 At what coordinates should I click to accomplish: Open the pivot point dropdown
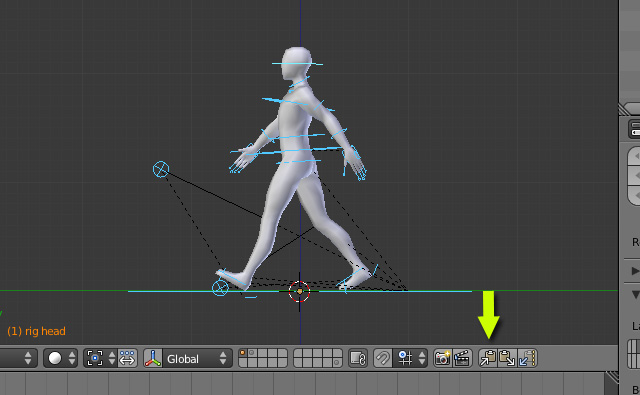100,358
